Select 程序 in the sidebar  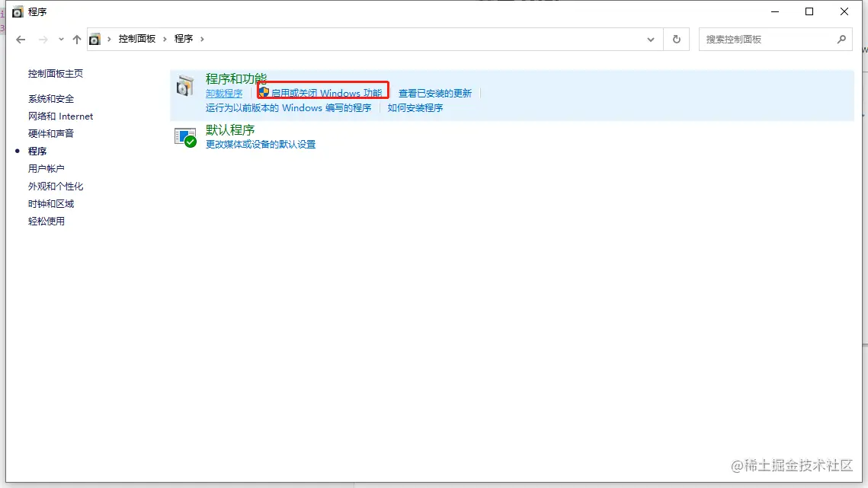[x=37, y=151]
